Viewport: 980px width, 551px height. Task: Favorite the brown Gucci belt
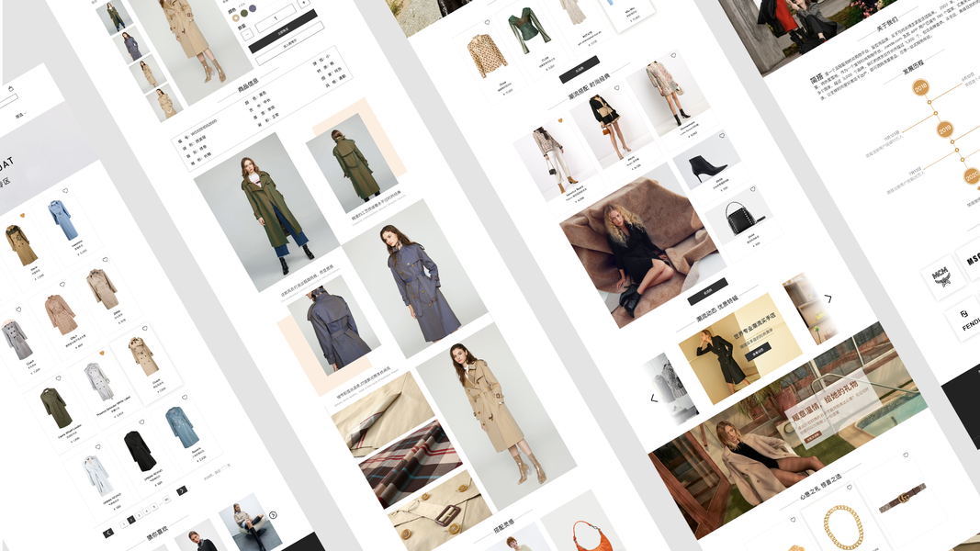tap(905, 455)
